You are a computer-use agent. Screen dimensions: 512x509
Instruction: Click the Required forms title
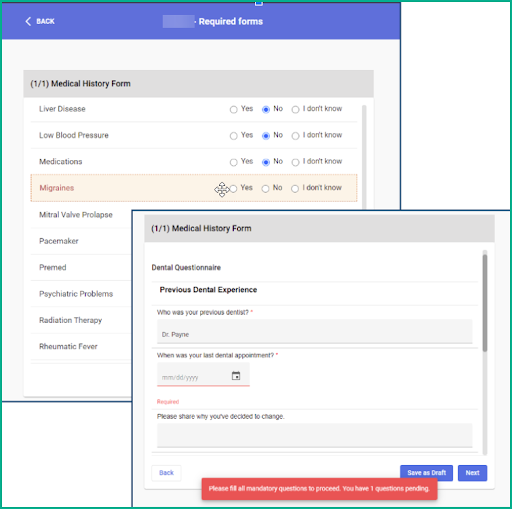[x=231, y=22]
